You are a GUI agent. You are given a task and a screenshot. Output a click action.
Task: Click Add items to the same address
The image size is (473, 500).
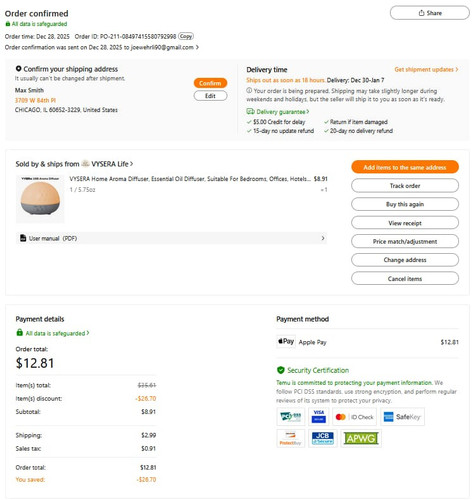pyautogui.click(x=405, y=167)
